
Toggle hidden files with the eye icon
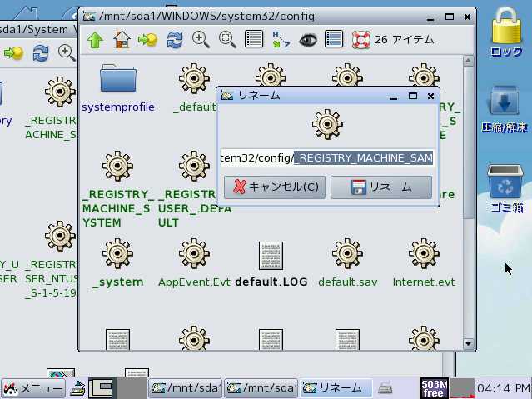coord(308,39)
